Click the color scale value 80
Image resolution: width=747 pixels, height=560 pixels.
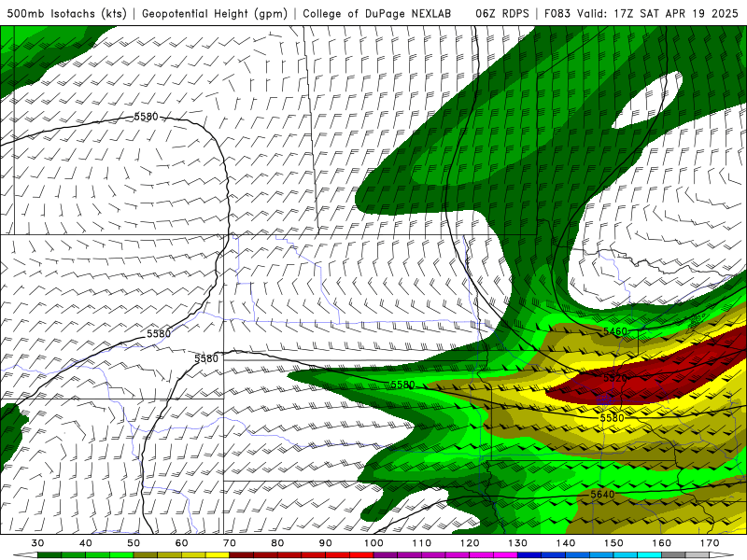coord(277,543)
